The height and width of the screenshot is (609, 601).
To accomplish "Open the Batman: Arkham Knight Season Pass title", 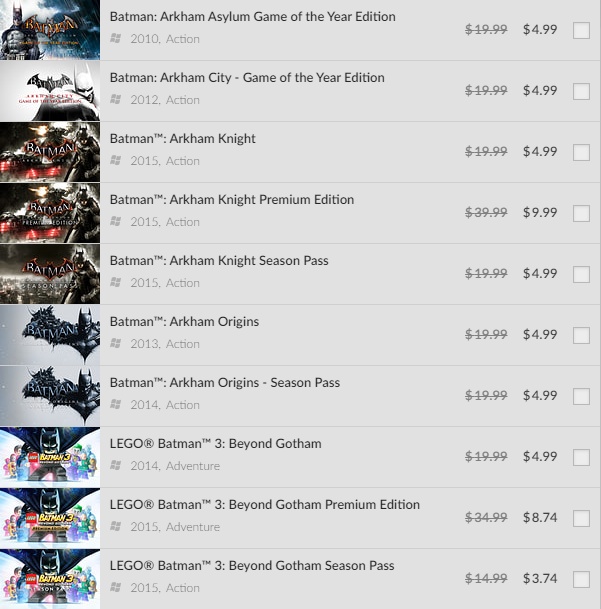I will (219, 261).
